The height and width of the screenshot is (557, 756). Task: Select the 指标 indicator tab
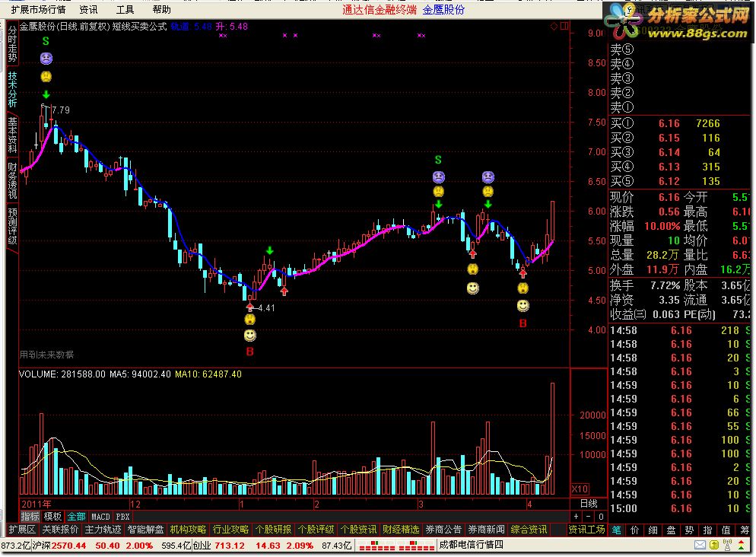click(x=30, y=517)
